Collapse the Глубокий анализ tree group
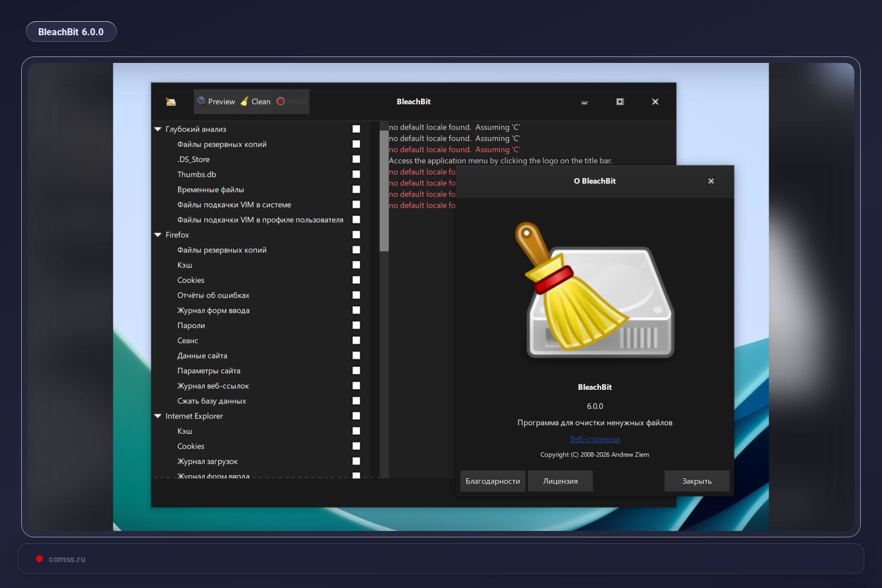 click(x=158, y=129)
